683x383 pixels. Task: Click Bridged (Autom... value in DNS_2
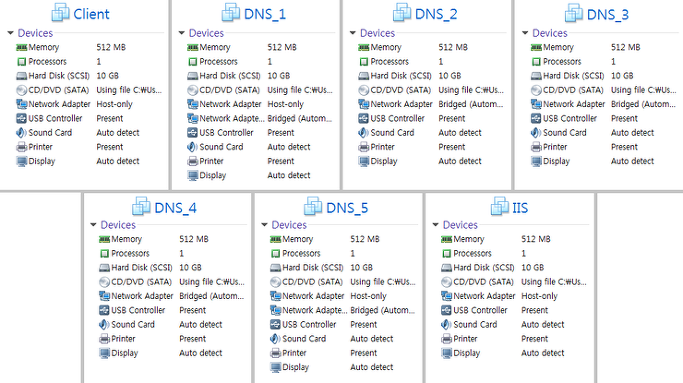pyautogui.click(x=471, y=104)
